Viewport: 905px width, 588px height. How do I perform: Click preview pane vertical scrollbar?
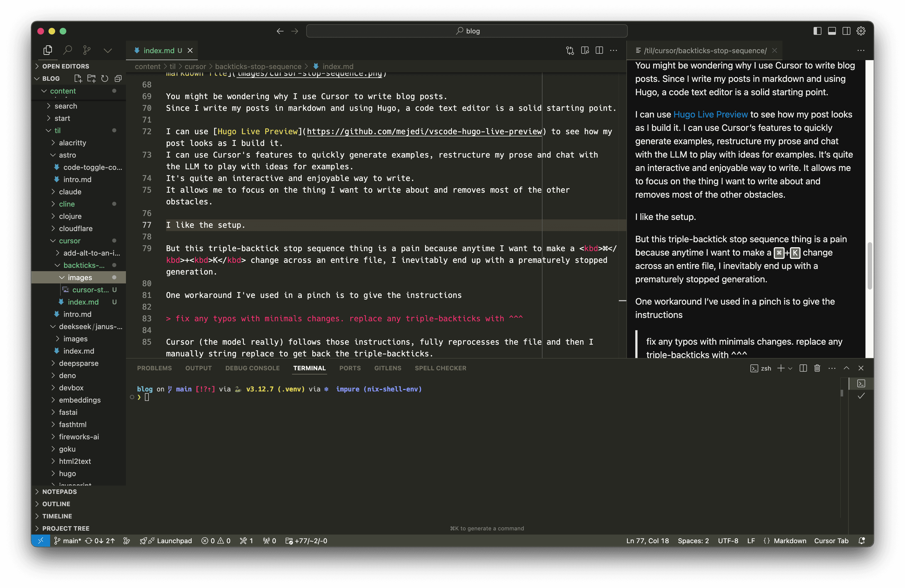pyautogui.click(x=869, y=266)
